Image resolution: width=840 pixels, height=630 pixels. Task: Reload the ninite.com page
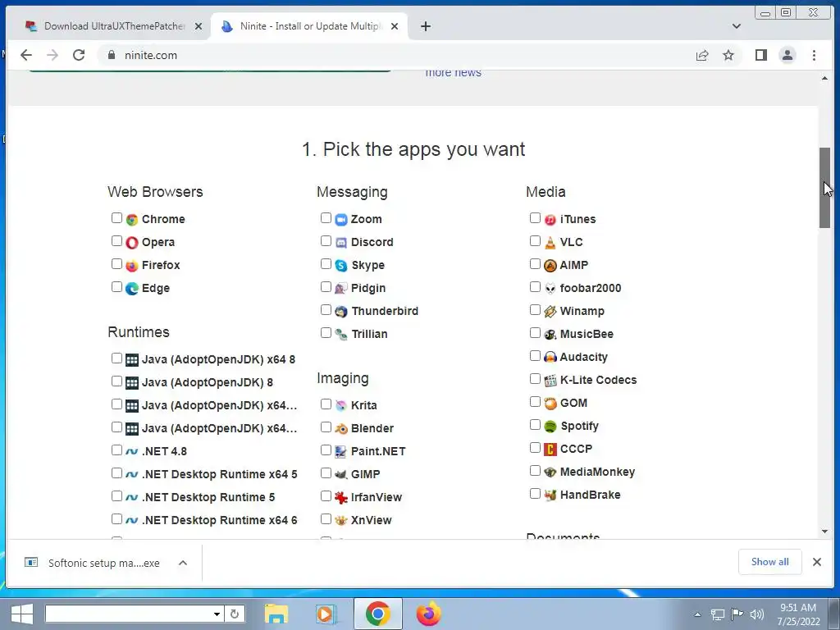click(x=79, y=55)
